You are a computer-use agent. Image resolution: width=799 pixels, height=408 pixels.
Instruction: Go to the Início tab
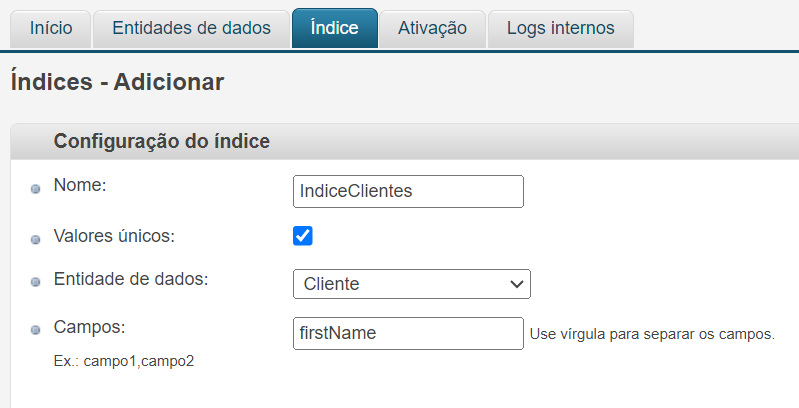[51, 28]
